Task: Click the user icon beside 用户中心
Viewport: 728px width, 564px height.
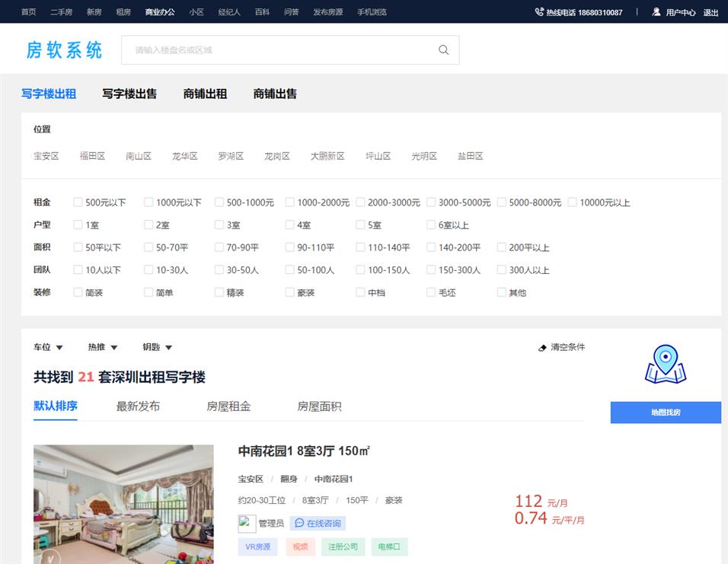Action: click(x=656, y=12)
